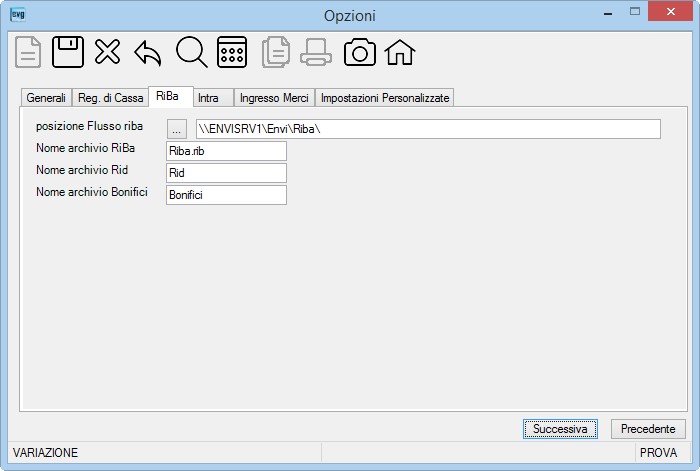Click the Nome archivio RiBa field
The height and width of the screenshot is (471, 700).
click(226, 151)
